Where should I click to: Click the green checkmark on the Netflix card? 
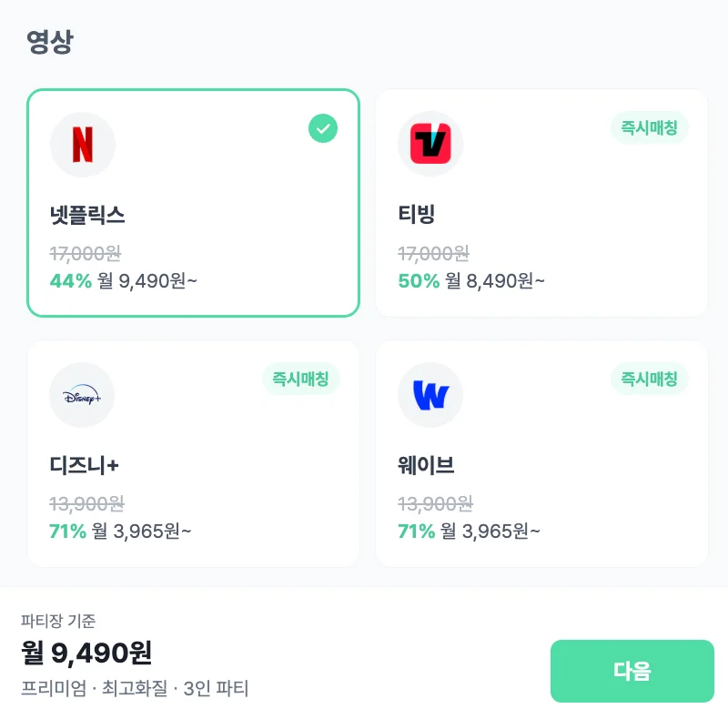[x=323, y=128]
